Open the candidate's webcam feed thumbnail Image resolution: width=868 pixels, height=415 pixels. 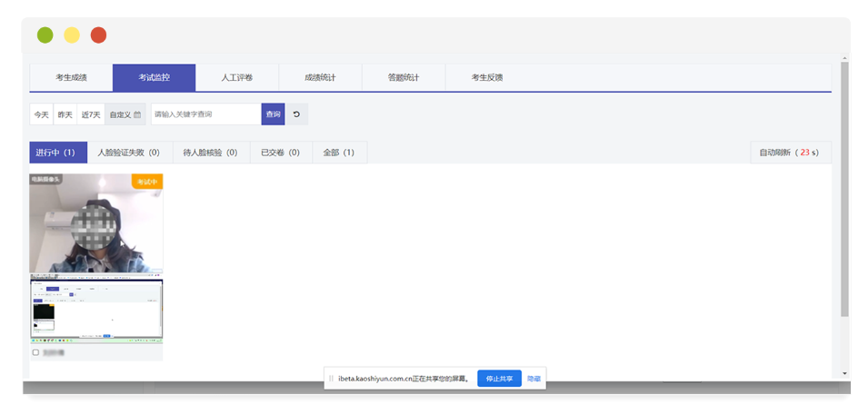tap(95, 223)
